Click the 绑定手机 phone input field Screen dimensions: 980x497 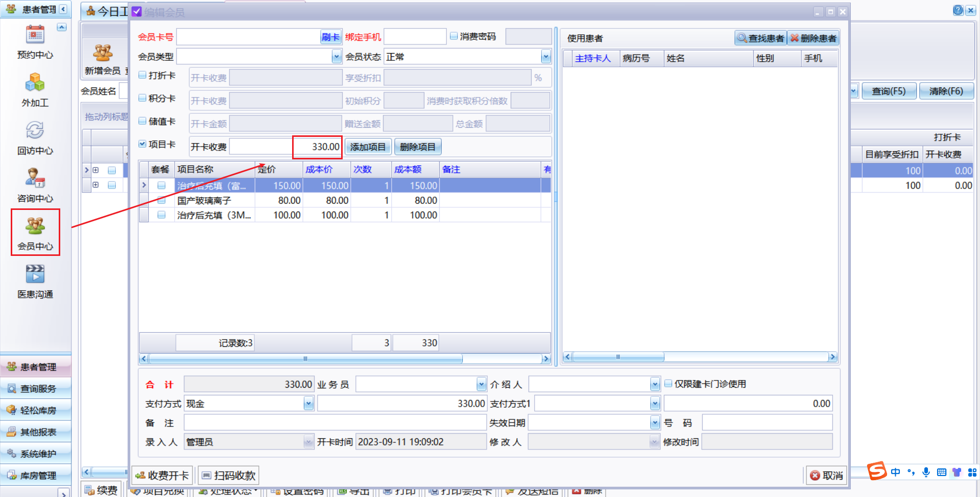pos(415,37)
